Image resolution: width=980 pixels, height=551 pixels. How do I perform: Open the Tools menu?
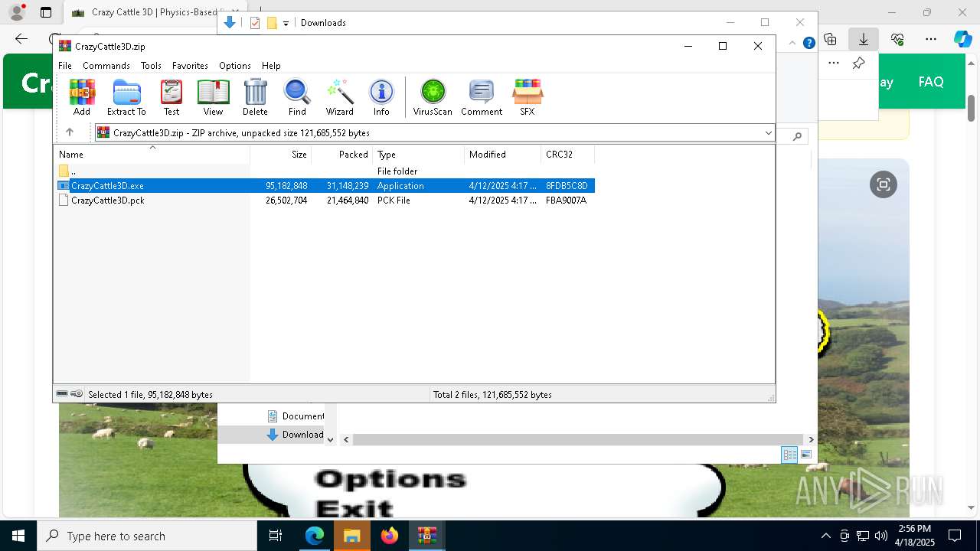tap(151, 66)
